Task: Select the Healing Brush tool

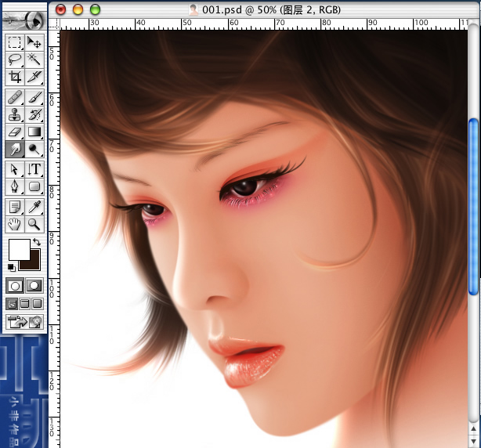Action: point(14,98)
